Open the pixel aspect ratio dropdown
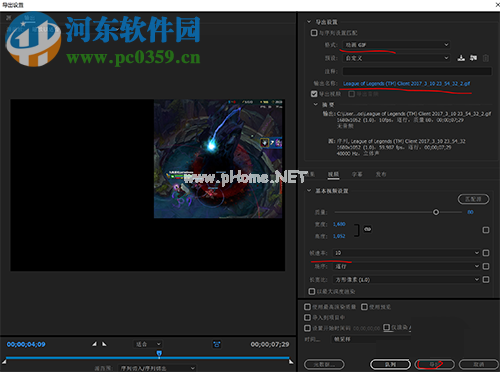The image size is (500, 372). (x=407, y=279)
